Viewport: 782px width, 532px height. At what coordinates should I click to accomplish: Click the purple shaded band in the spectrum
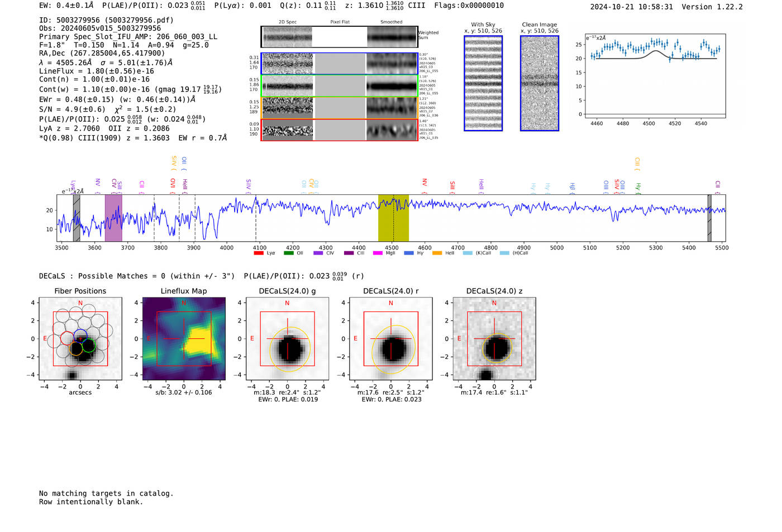pos(113,218)
